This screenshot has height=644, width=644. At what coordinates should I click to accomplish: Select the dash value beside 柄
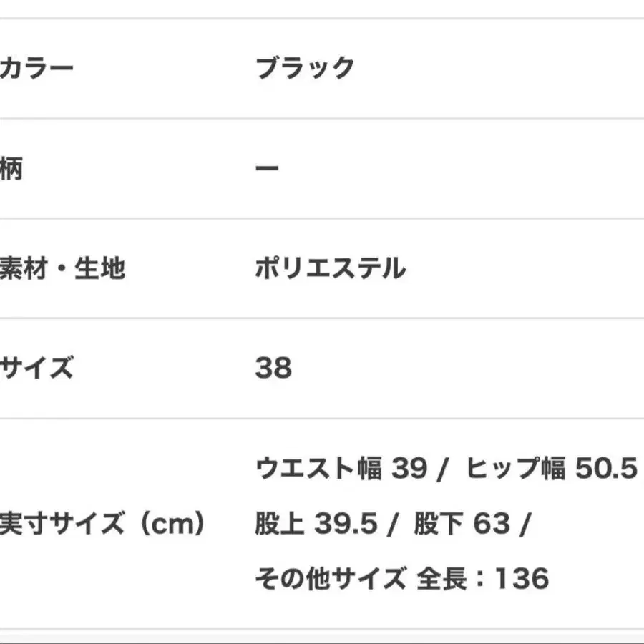click(267, 168)
